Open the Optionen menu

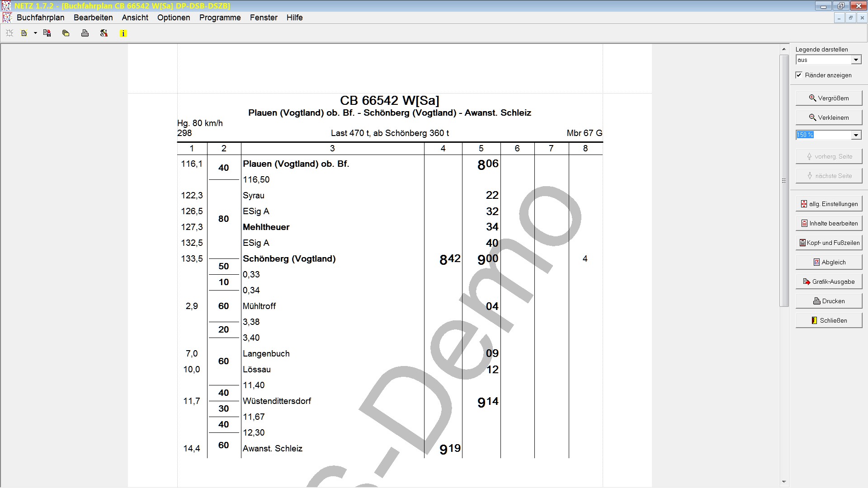174,18
